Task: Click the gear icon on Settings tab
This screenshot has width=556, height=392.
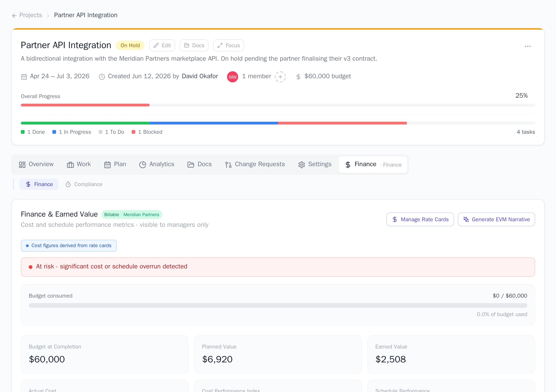Action: [x=301, y=165]
